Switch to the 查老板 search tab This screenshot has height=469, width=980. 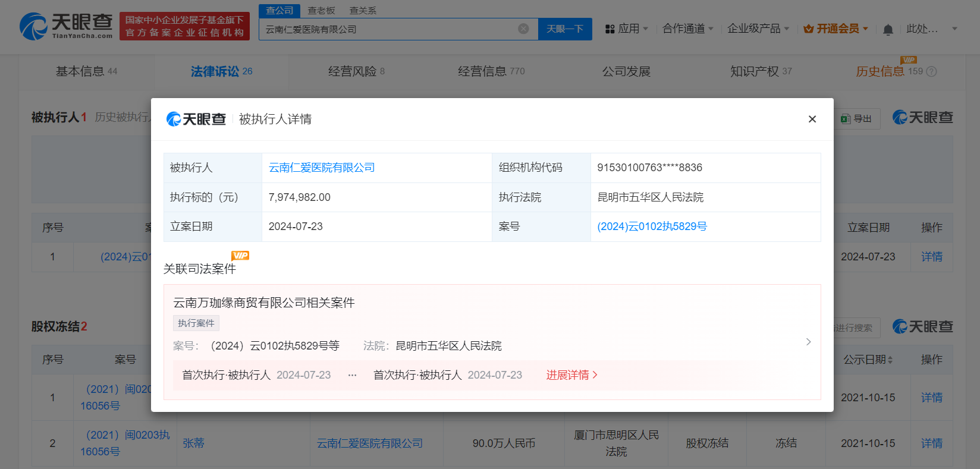321,10
